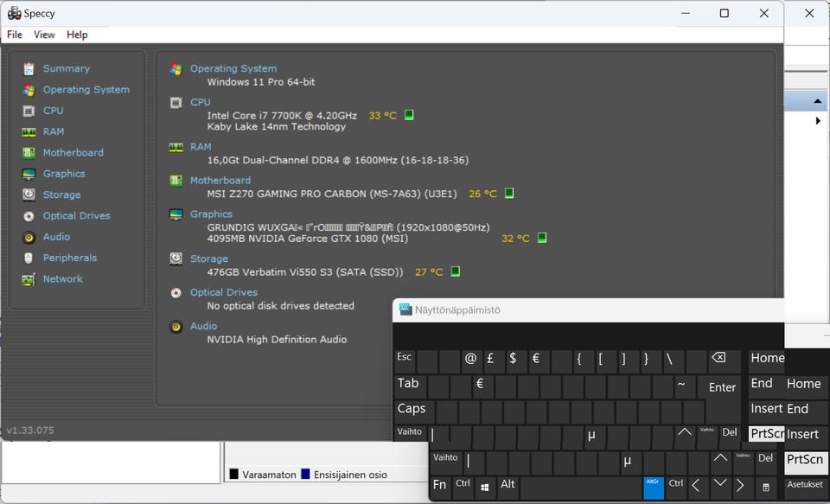Select the Optical Drives disc icon in sidebar

click(x=29, y=216)
